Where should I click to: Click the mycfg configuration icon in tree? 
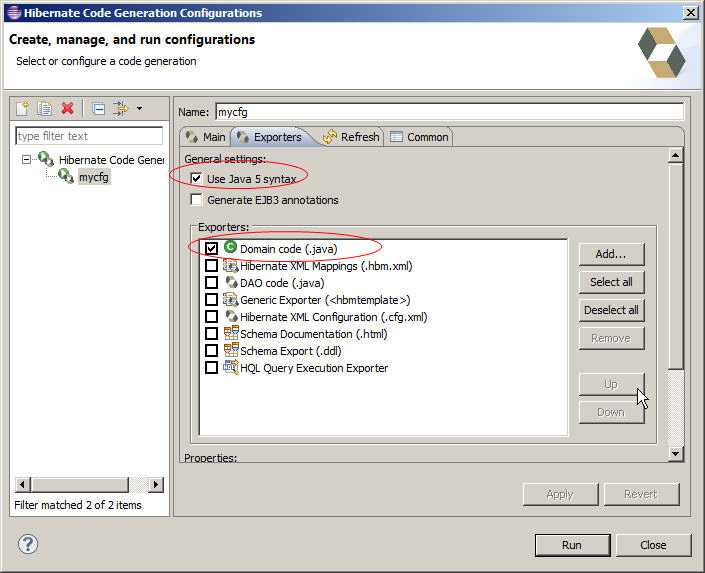coord(66,175)
